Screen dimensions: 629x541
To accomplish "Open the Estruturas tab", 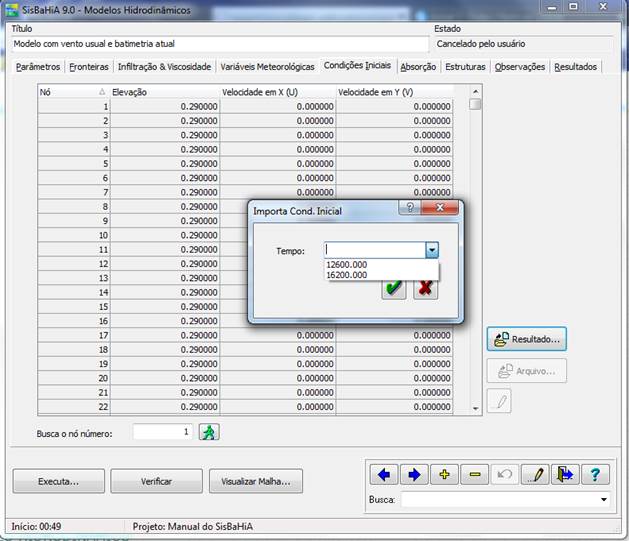I will pyautogui.click(x=465, y=67).
